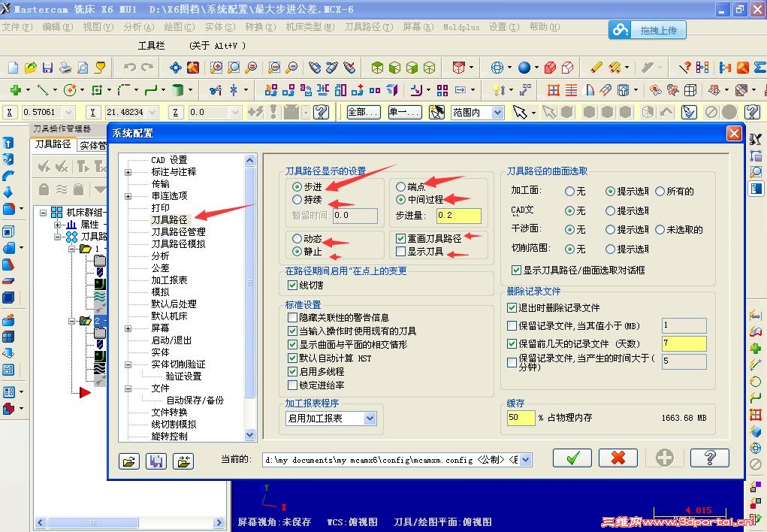
Task: Click the grey plus apply button
Action: pyautogui.click(x=664, y=458)
